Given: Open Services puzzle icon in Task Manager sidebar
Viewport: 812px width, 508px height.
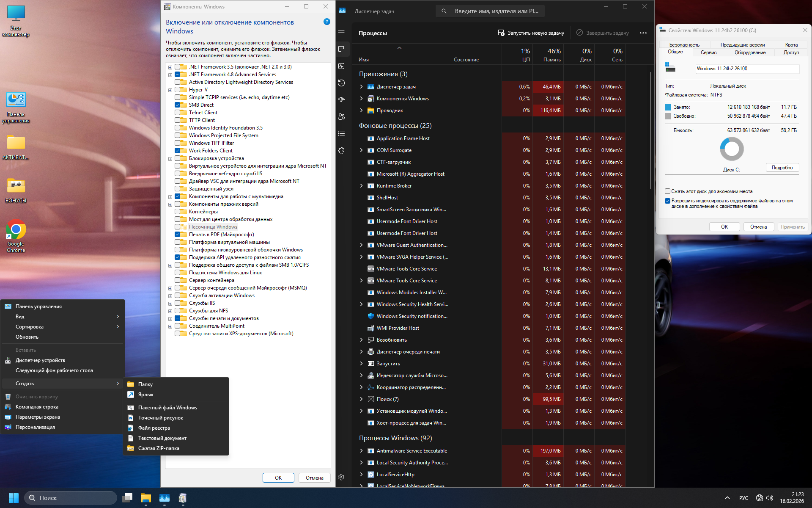Looking at the screenshot, I should pos(341,151).
